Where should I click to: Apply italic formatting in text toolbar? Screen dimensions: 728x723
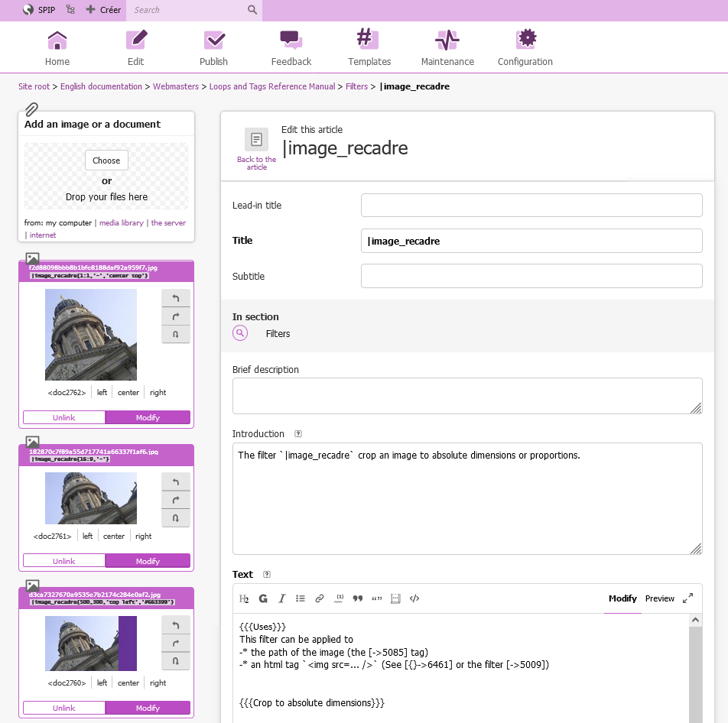tap(281, 598)
